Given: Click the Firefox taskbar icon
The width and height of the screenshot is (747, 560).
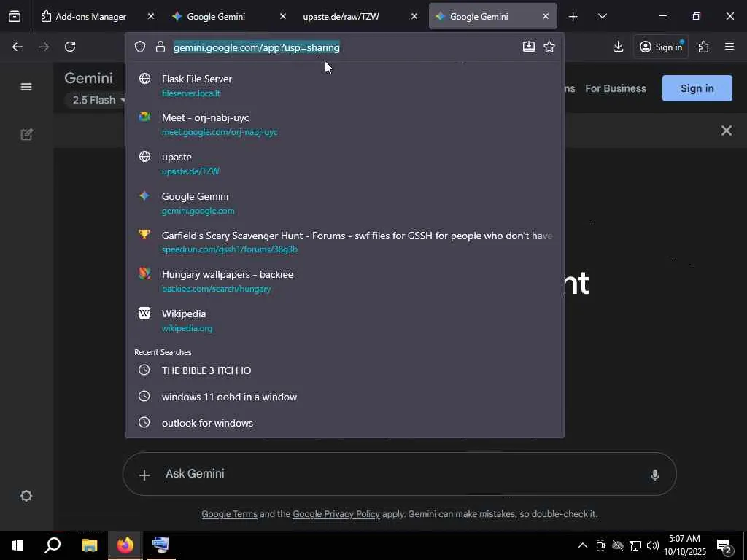Looking at the screenshot, I should (x=125, y=545).
